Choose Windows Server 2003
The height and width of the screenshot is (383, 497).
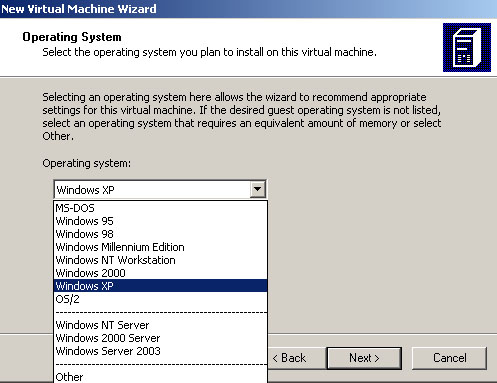click(x=160, y=351)
